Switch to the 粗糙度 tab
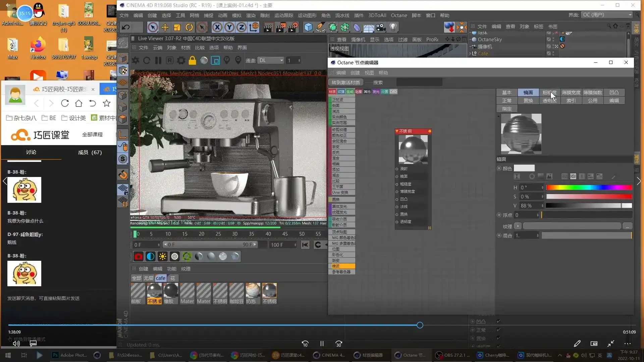644x362 pixels. pos(549,93)
